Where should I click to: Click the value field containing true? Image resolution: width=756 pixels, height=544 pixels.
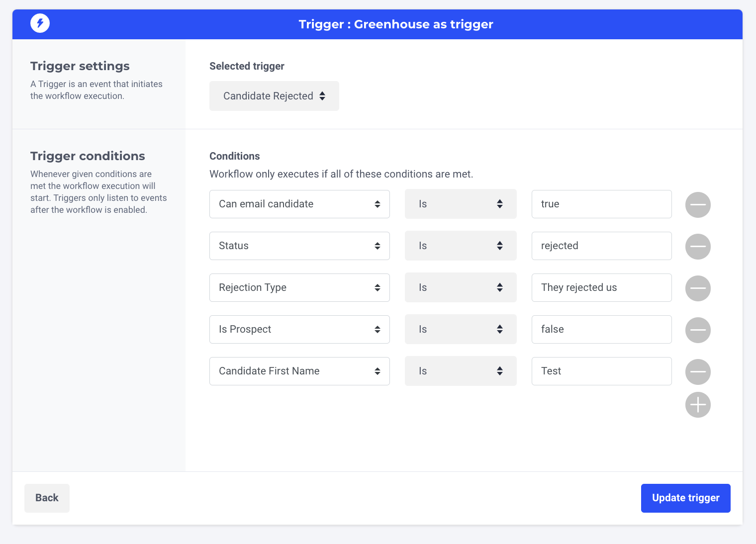coord(602,204)
